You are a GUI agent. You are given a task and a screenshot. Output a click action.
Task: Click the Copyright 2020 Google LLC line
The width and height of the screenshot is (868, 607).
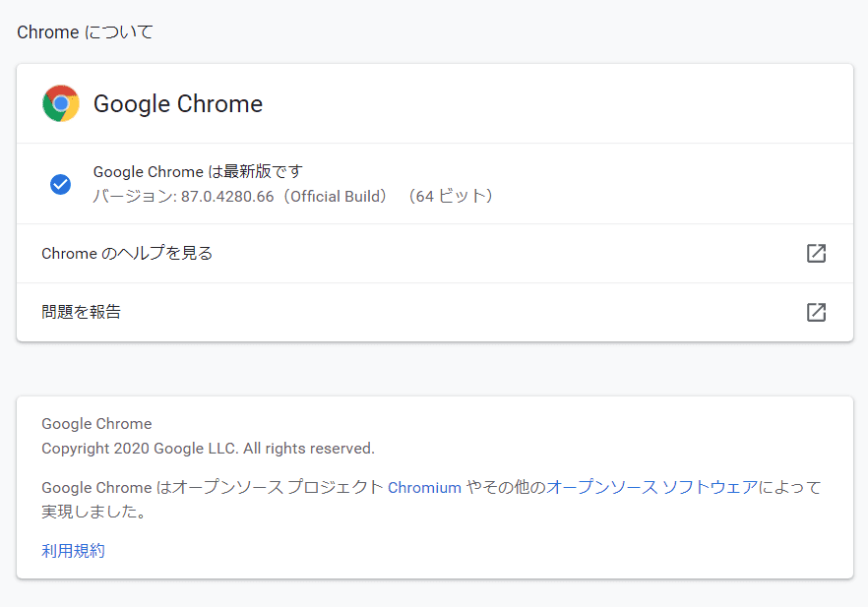[208, 449]
